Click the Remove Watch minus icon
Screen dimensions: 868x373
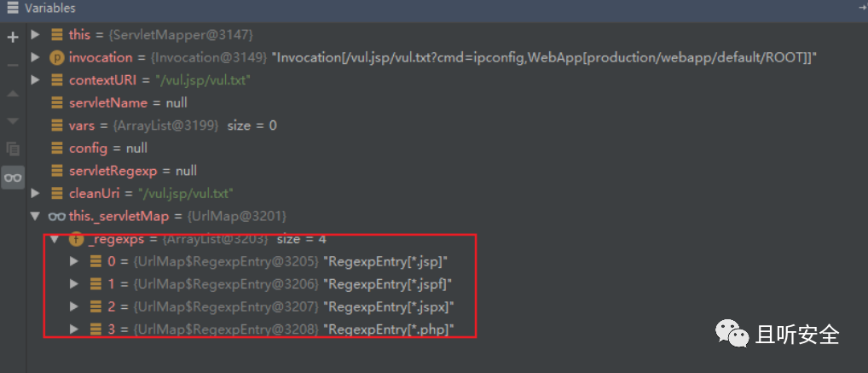click(12, 66)
